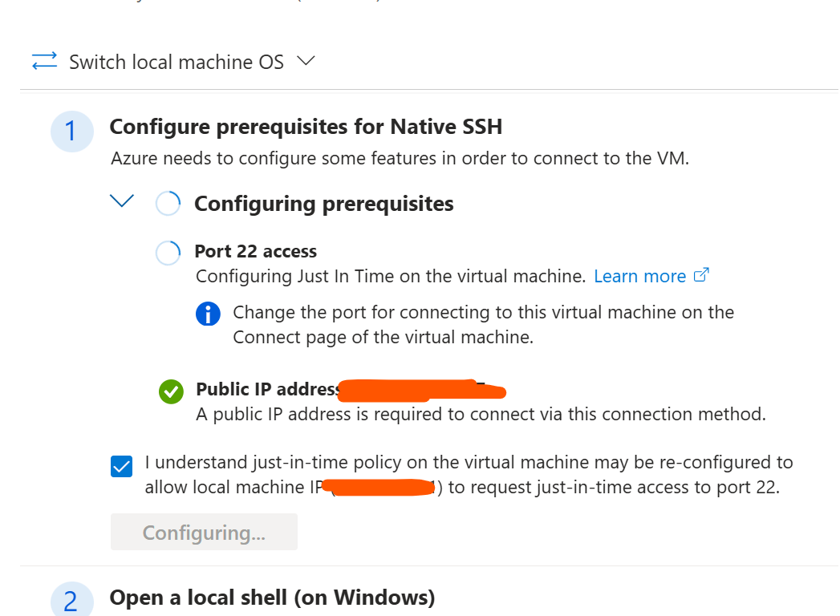Screen dimensions: 840x616
Task: Click the Open a local shell heading
Action: click(x=270, y=598)
